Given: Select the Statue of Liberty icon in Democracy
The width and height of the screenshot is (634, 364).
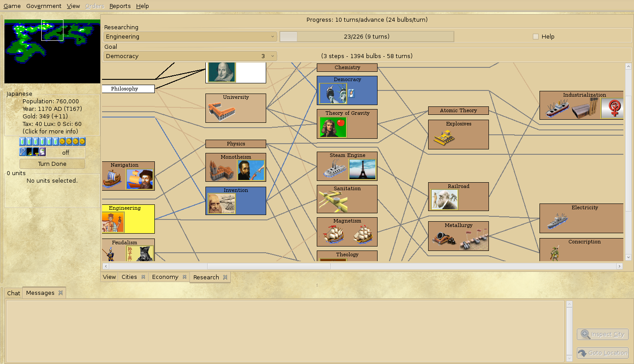Looking at the screenshot, I should (x=333, y=94).
